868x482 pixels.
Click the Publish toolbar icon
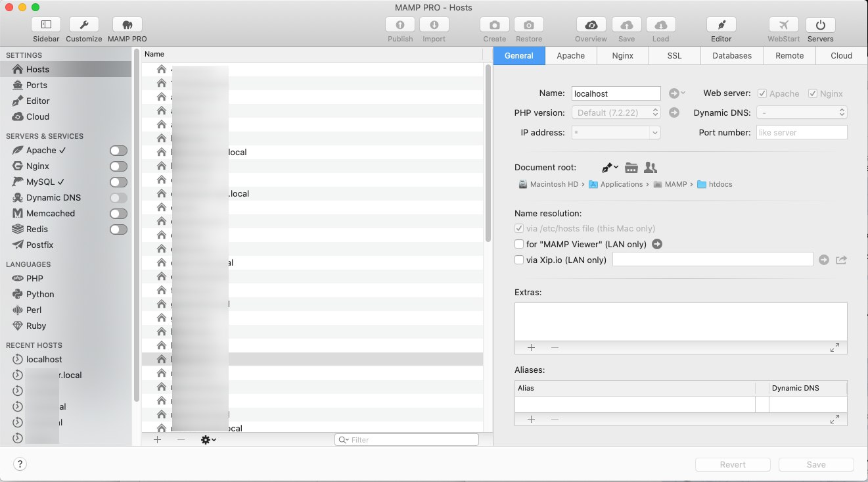click(400, 24)
